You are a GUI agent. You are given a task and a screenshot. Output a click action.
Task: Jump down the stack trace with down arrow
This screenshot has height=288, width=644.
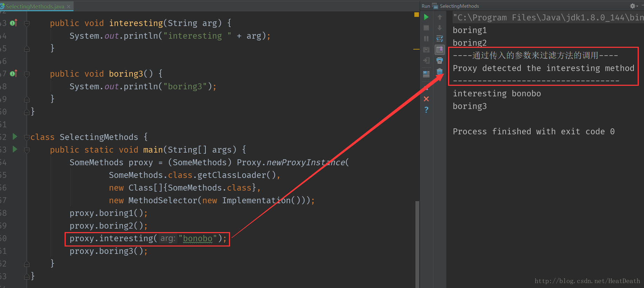(x=440, y=28)
